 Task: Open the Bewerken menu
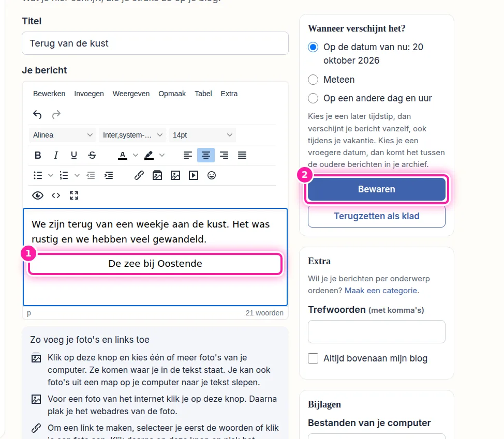tap(49, 94)
